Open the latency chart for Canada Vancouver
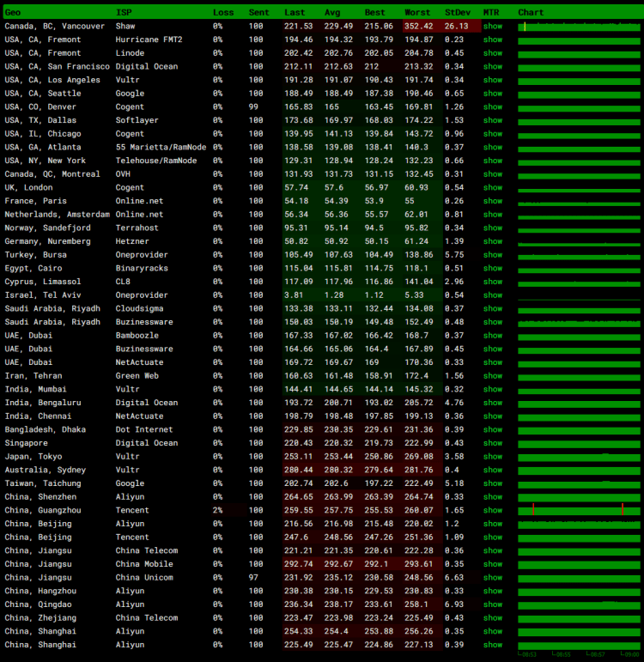This screenshot has width=644, height=662. point(578,27)
